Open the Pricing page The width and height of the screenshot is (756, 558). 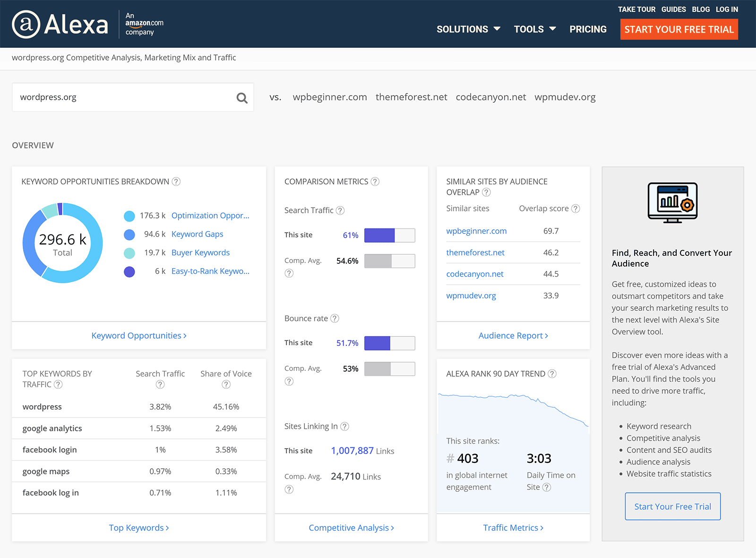[x=588, y=29]
